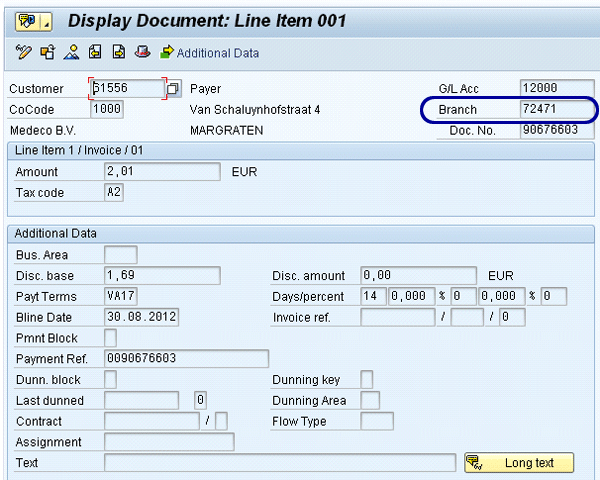This screenshot has height=480, width=600.
Task: Click the Customer number input field
Action: coord(126,89)
